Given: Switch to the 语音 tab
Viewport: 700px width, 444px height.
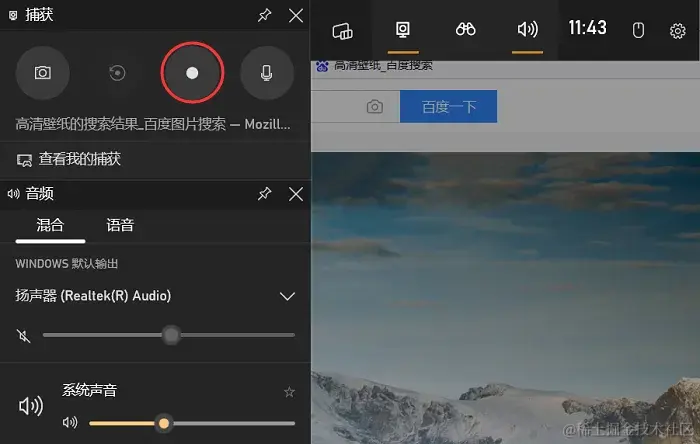Looking at the screenshot, I should pyautogui.click(x=120, y=225).
